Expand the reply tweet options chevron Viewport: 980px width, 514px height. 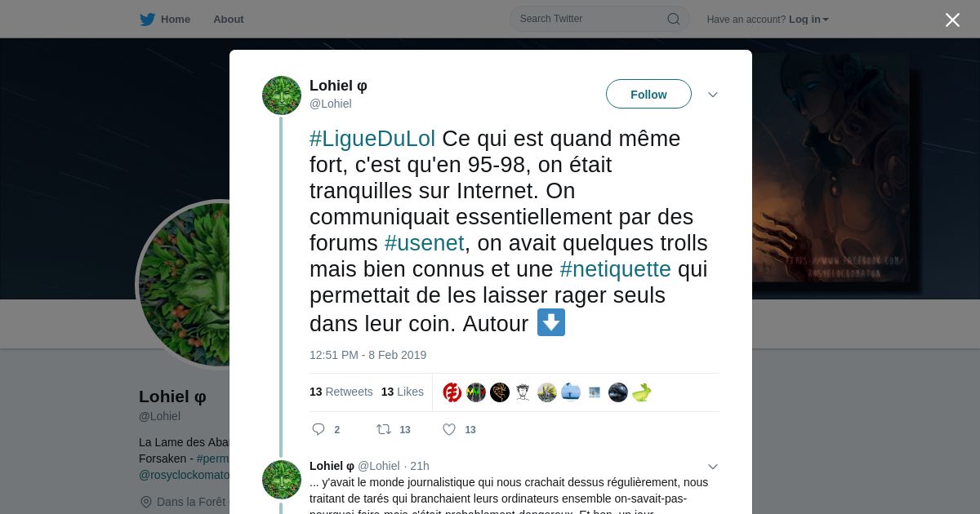[713, 467]
